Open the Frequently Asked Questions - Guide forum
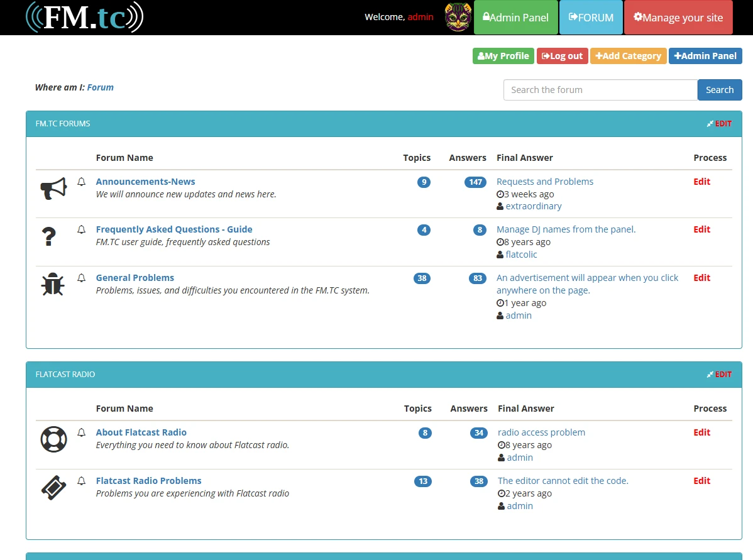The image size is (753, 560). tap(174, 229)
